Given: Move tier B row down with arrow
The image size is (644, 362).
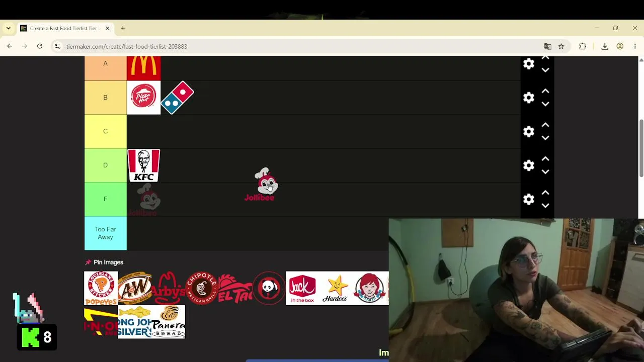Looking at the screenshot, I should point(545,104).
